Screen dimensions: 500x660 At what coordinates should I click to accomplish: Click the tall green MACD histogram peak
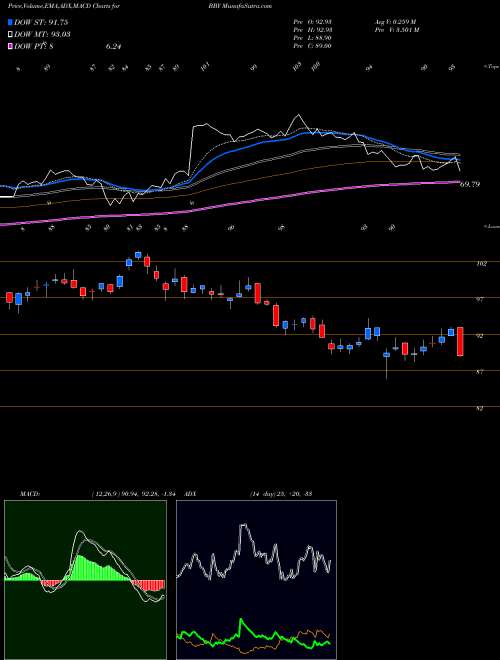(79, 568)
